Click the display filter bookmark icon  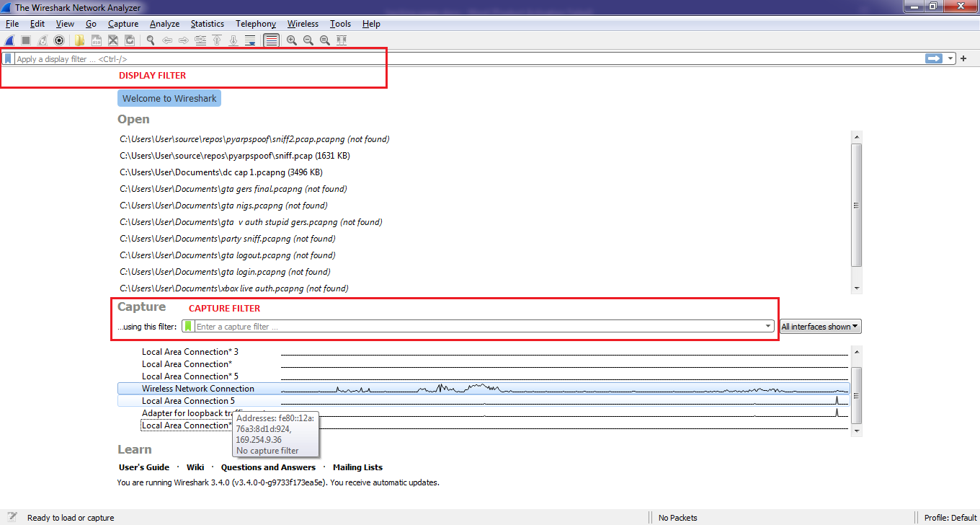coord(8,59)
